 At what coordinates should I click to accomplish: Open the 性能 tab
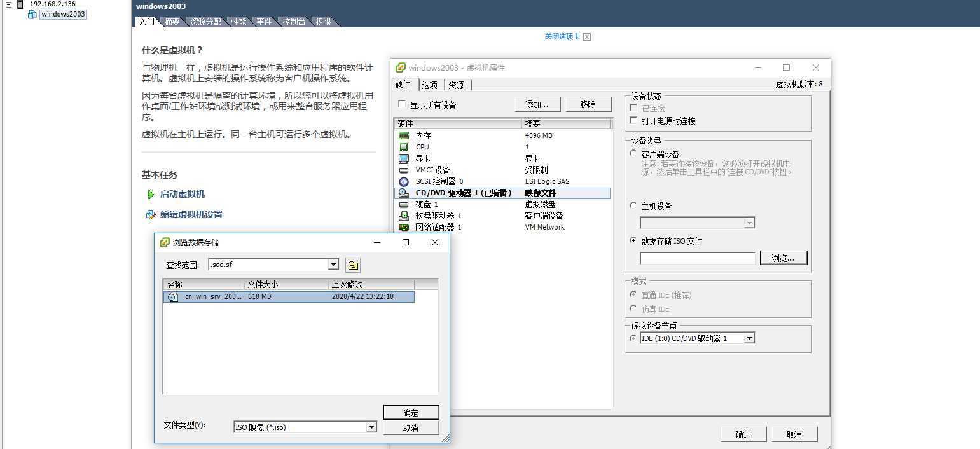tap(239, 22)
